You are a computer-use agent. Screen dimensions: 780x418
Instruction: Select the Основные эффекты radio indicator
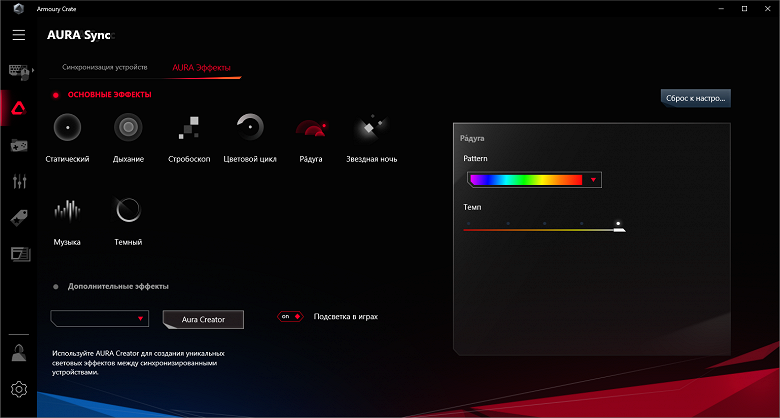click(x=56, y=95)
